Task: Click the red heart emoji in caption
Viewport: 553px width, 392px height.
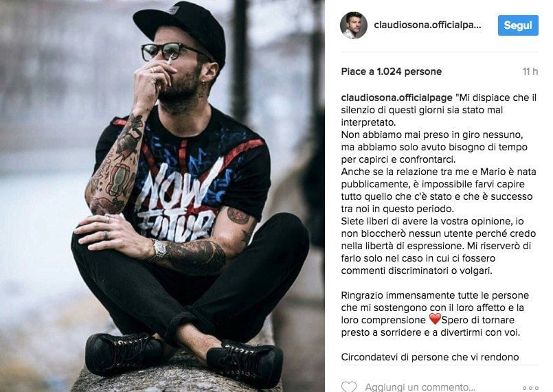Action: (x=435, y=319)
